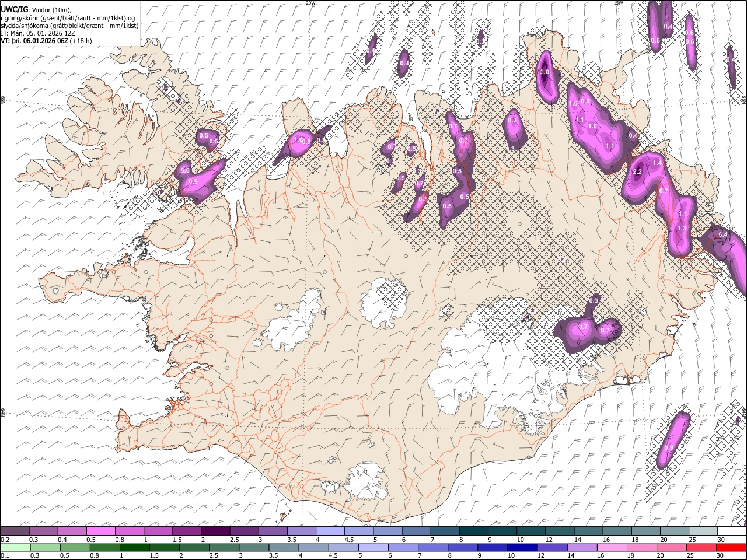Click the top-row legend swatch labeled 18
Image resolution: width=747 pixels, height=560 pixels.
pyautogui.click(x=645, y=531)
